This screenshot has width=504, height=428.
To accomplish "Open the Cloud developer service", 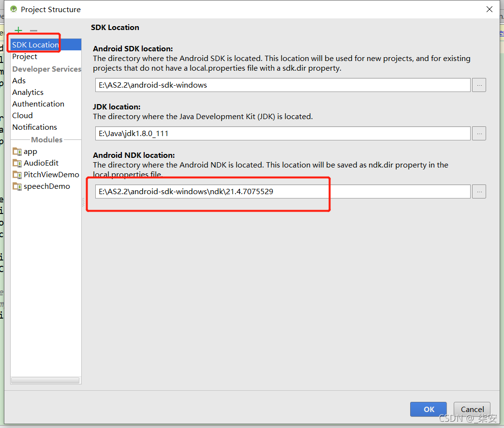I will click(23, 116).
